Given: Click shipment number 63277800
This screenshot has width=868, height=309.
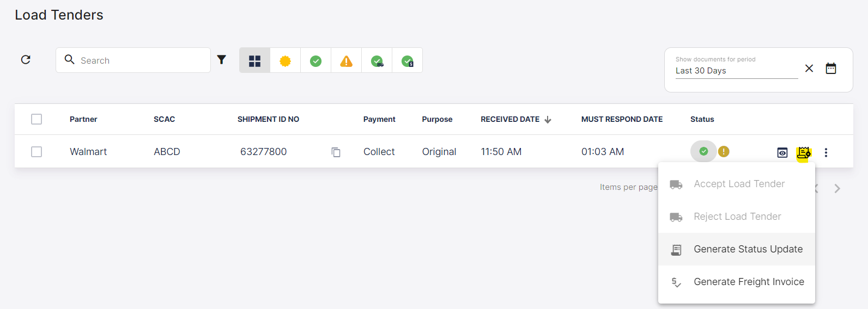Looking at the screenshot, I should (263, 152).
